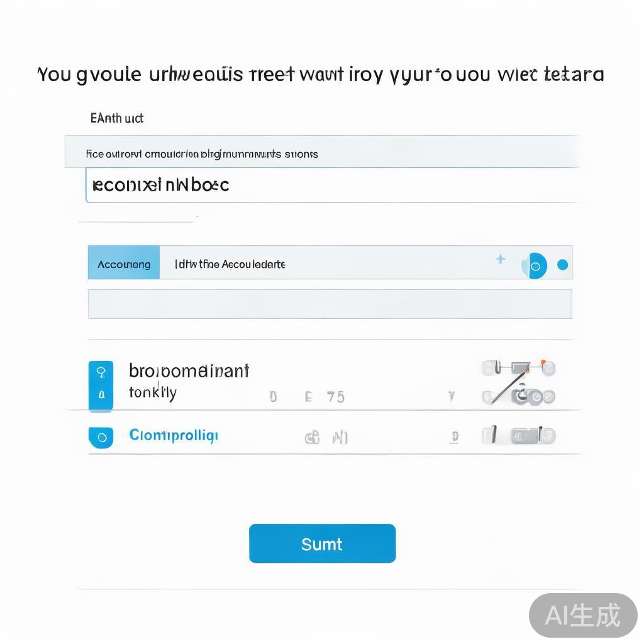
Task: Click the link icon in Ciomiprolligi row
Action: (x=312, y=438)
